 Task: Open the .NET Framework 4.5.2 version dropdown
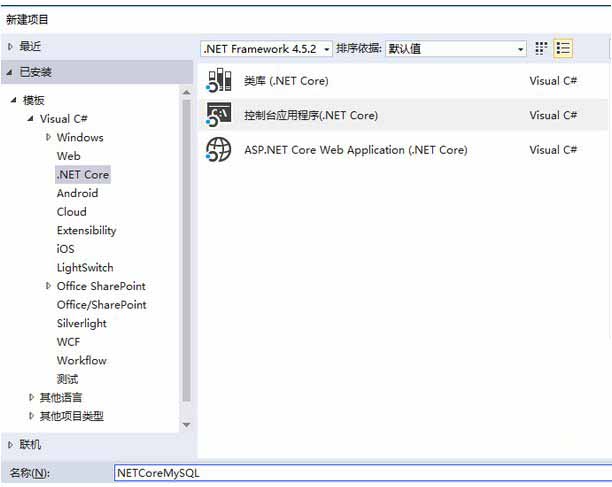point(267,48)
